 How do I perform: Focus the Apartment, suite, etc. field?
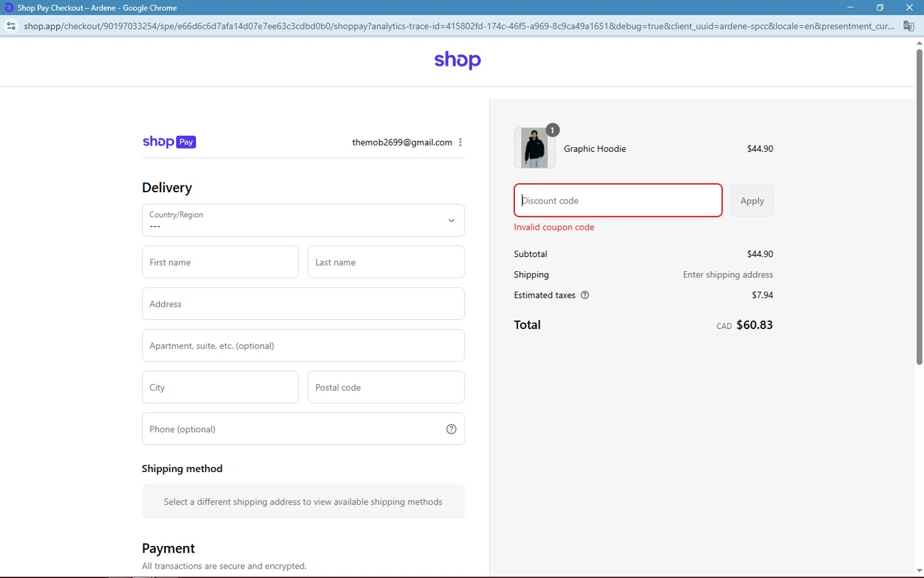click(x=303, y=345)
